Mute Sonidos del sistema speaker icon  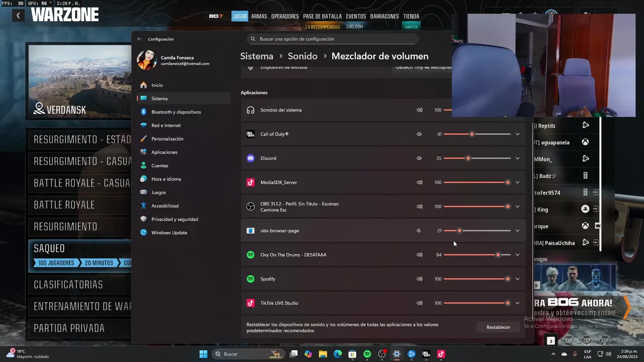click(x=419, y=110)
